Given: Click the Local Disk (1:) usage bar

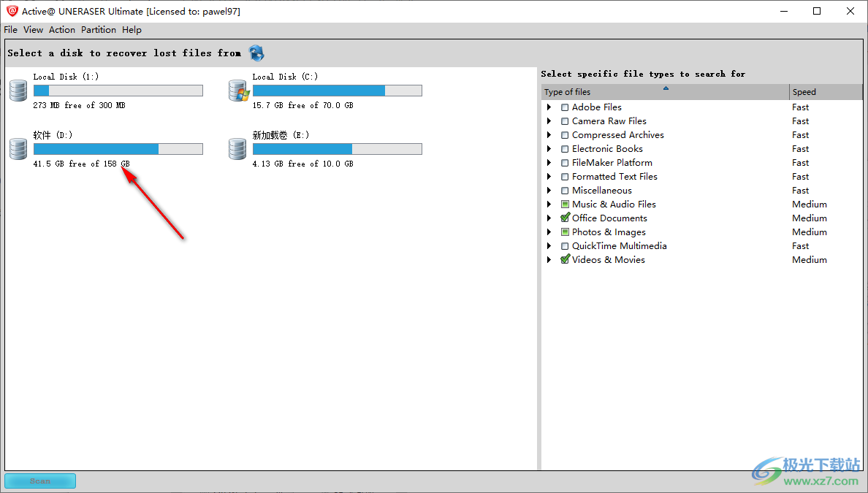Looking at the screenshot, I should click(x=118, y=91).
